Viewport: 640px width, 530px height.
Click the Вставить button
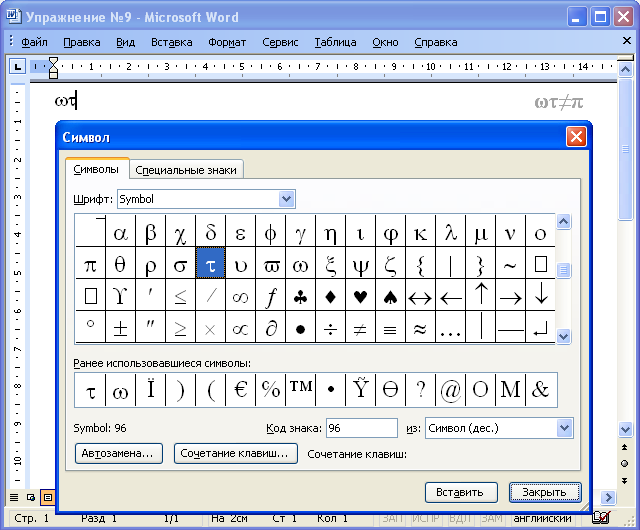coord(461,492)
